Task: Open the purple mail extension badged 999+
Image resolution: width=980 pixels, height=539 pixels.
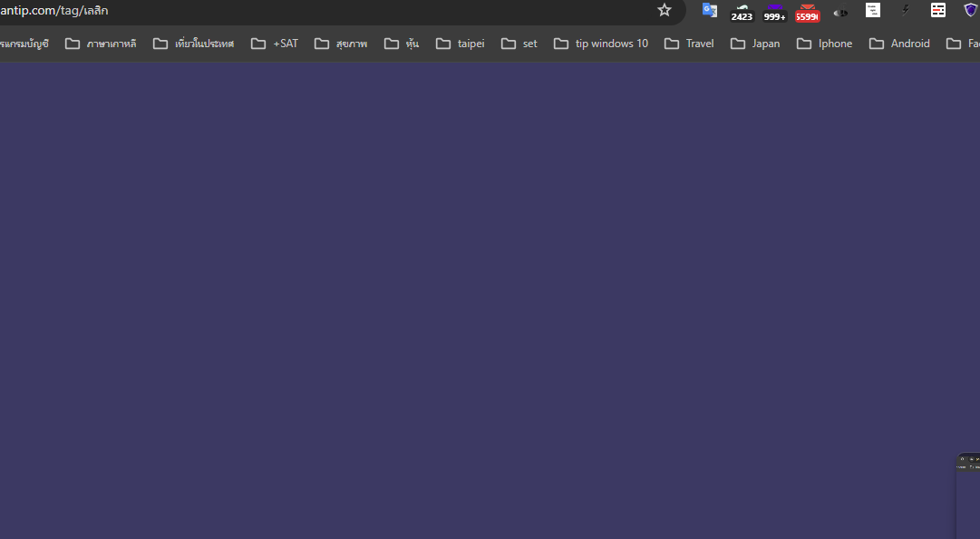Action: coord(774,12)
